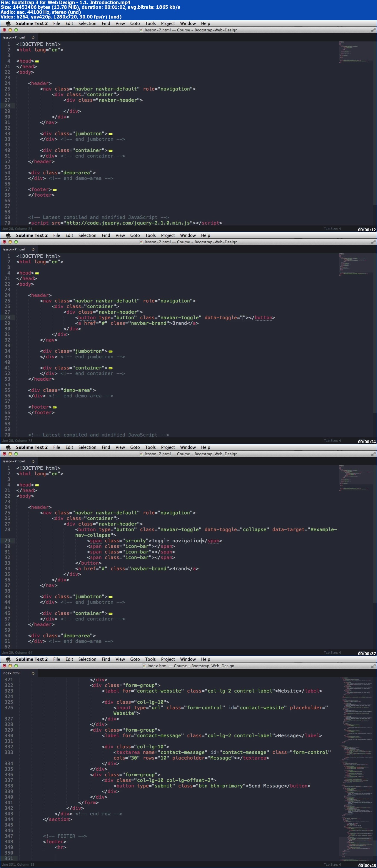The width and height of the screenshot is (377, 868).
Task: Click 'Toggle navigation' text on line 29
Action: tap(176, 541)
